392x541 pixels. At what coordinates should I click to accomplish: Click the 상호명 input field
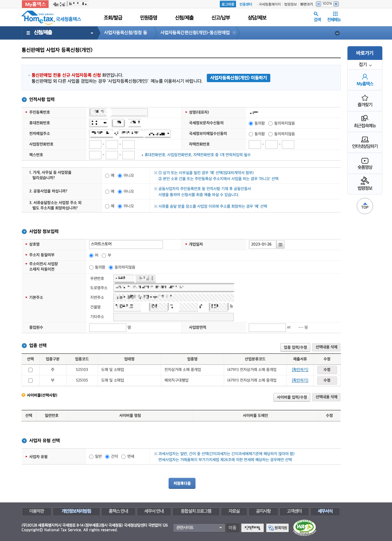coord(126,244)
